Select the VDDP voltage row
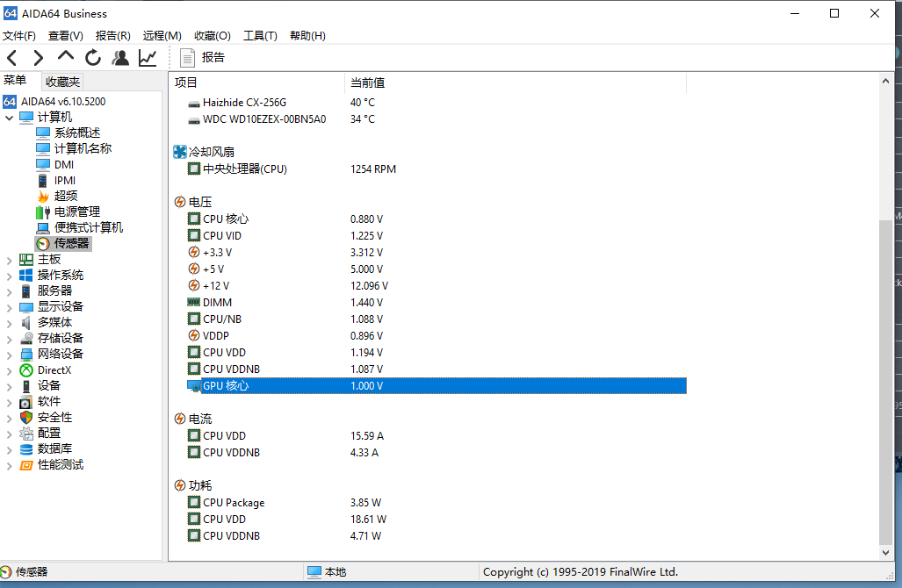This screenshot has height=588, width=902. pyautogui.click(x=437, y=335)
